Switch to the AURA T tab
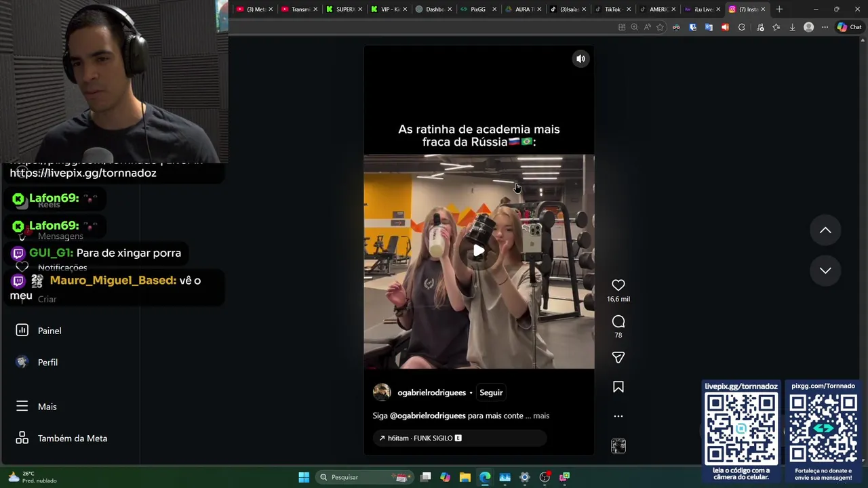 point(524,9)
